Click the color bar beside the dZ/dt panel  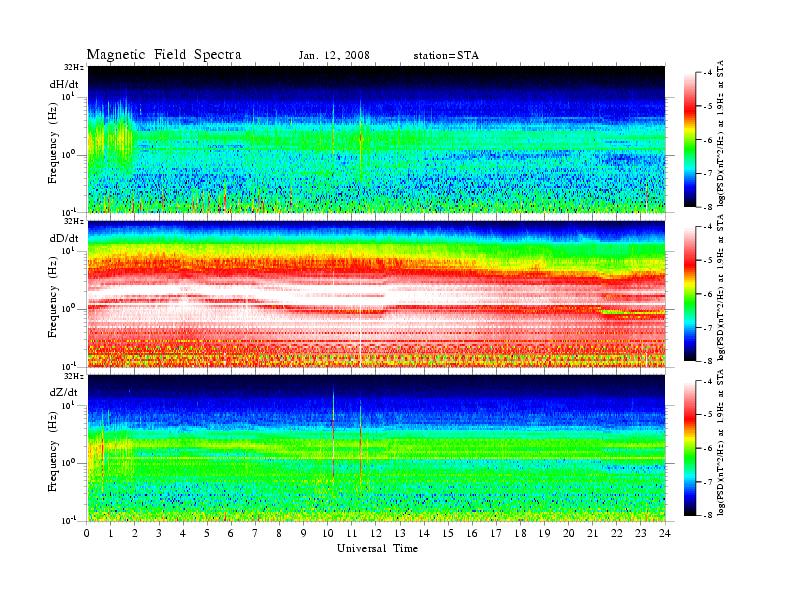click(690, 448)
